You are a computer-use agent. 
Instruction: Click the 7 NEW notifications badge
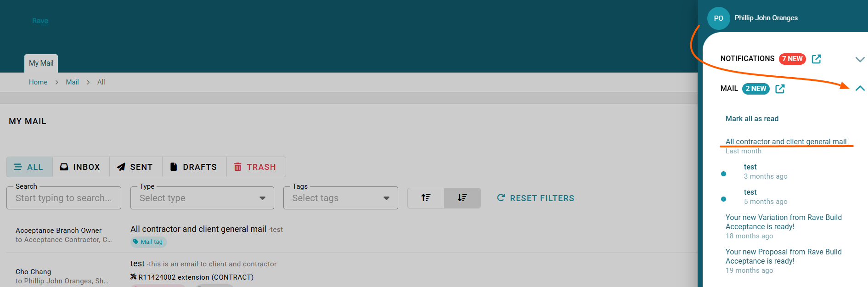pyautogui.click(x=792, y=59)
